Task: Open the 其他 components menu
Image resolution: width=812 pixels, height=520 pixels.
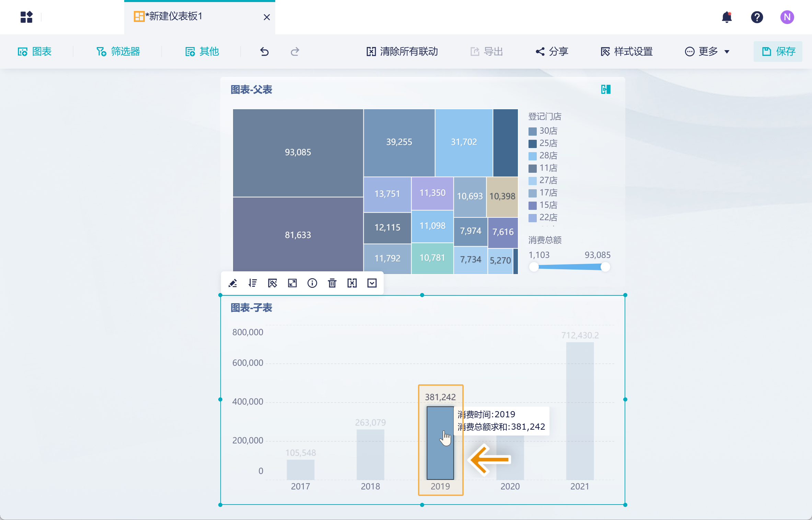Action: [x=202, y=52]
